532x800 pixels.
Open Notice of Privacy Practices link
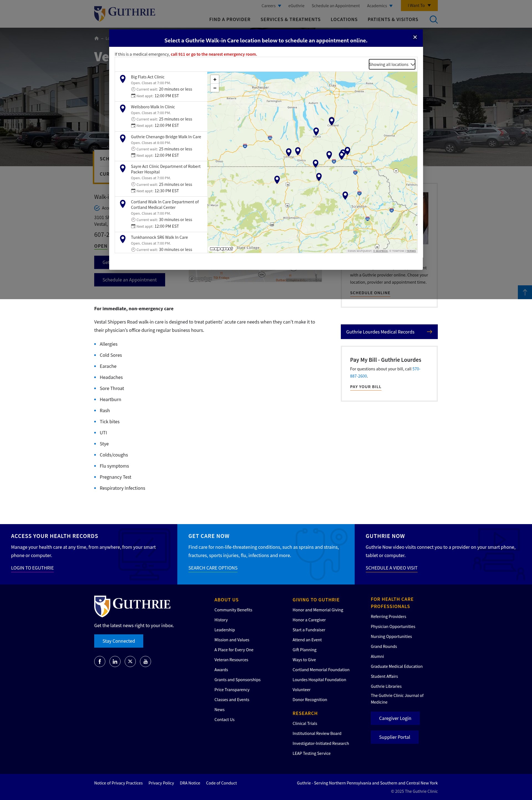(118, 783)
